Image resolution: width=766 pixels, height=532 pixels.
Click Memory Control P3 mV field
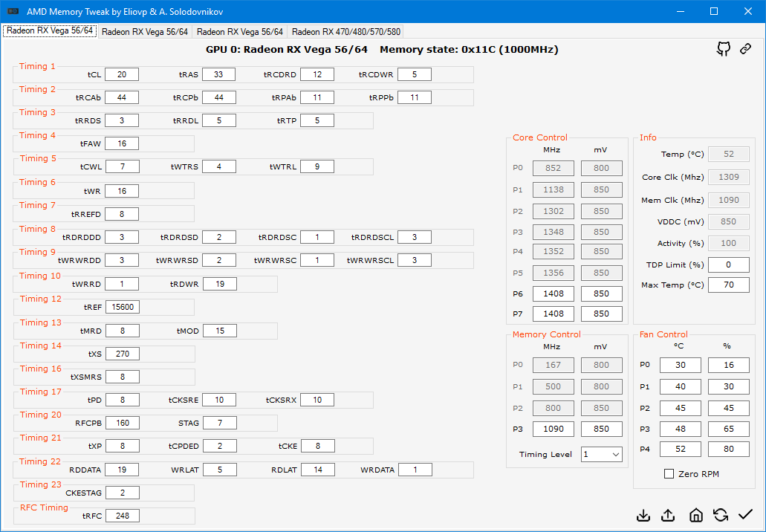tap(601, 429)
